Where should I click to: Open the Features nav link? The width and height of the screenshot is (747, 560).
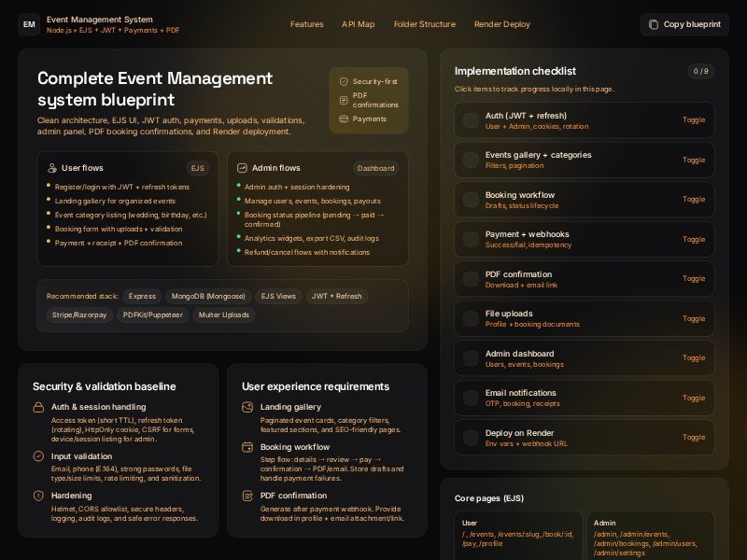click(306, 24)
